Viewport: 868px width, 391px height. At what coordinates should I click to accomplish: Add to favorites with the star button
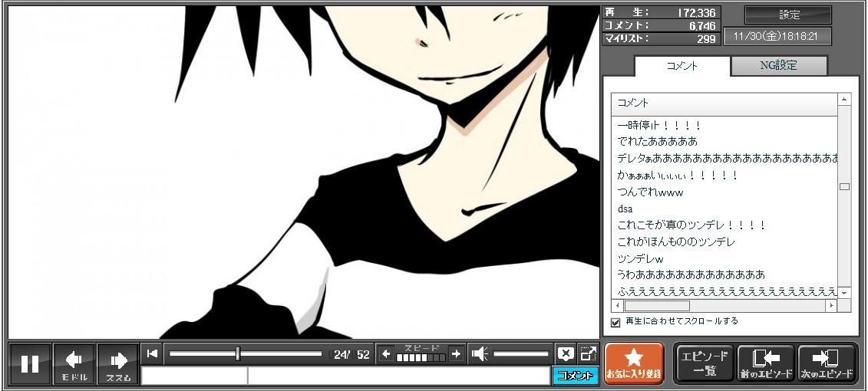click(634, 363)
